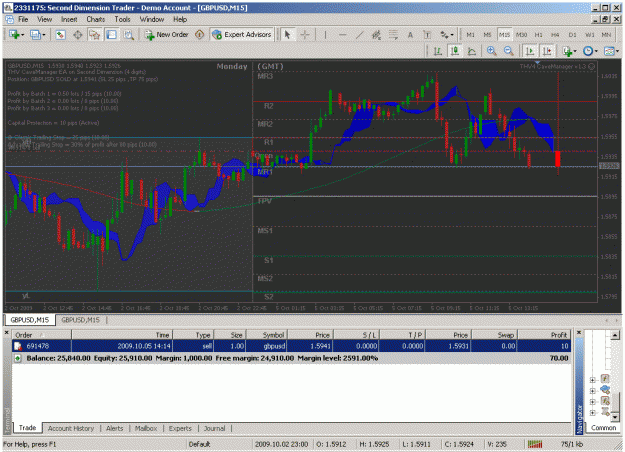The width and height of the screenshot is (625, 452).
Task: Select the Trendline drawing tool
Action: [360, 35]
